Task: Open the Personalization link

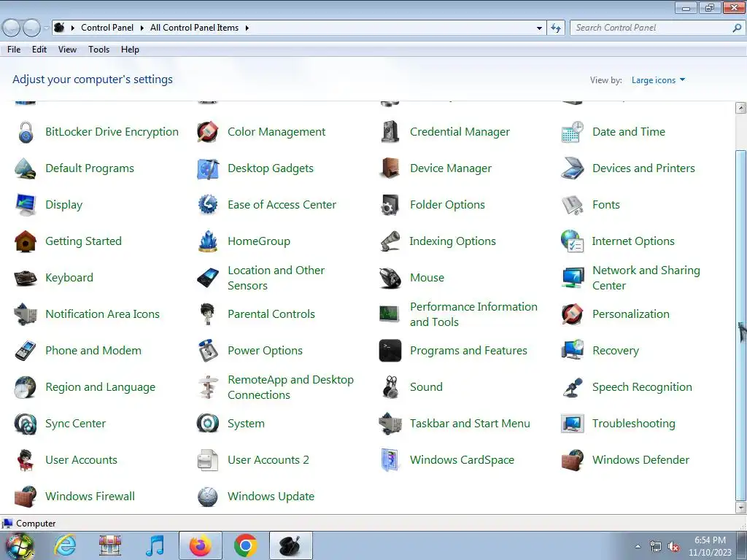Action: click(x=631, y=314)
